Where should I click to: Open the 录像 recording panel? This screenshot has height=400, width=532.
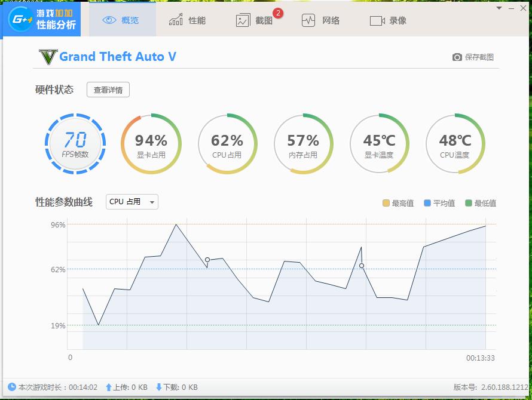click(x=389, y=20)
